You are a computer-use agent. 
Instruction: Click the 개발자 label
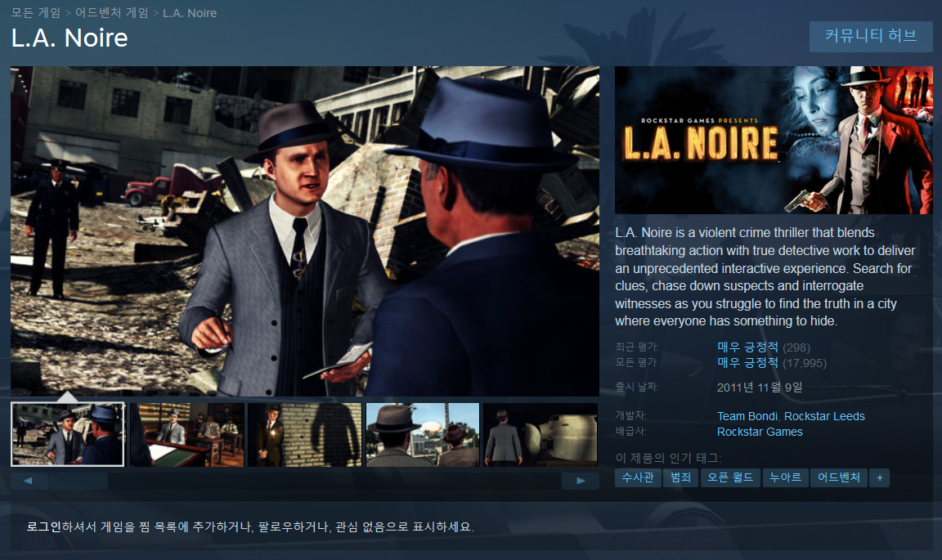pos(630,415)
